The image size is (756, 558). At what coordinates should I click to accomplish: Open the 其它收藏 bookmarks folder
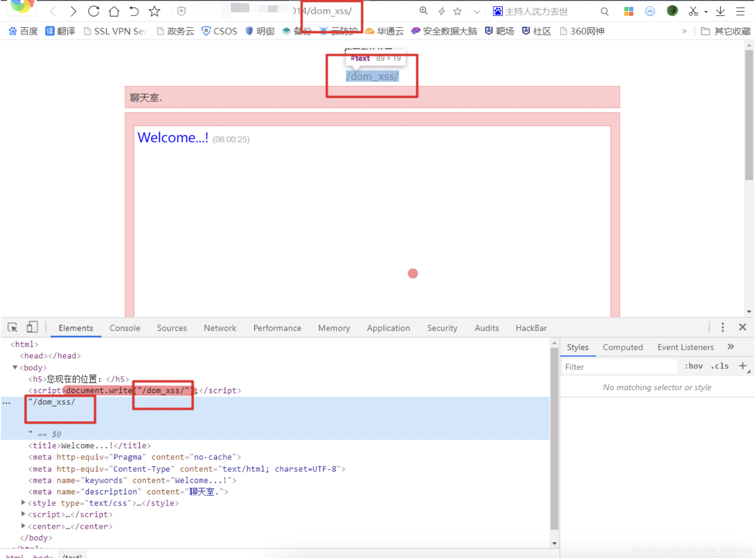coord(725,31)
